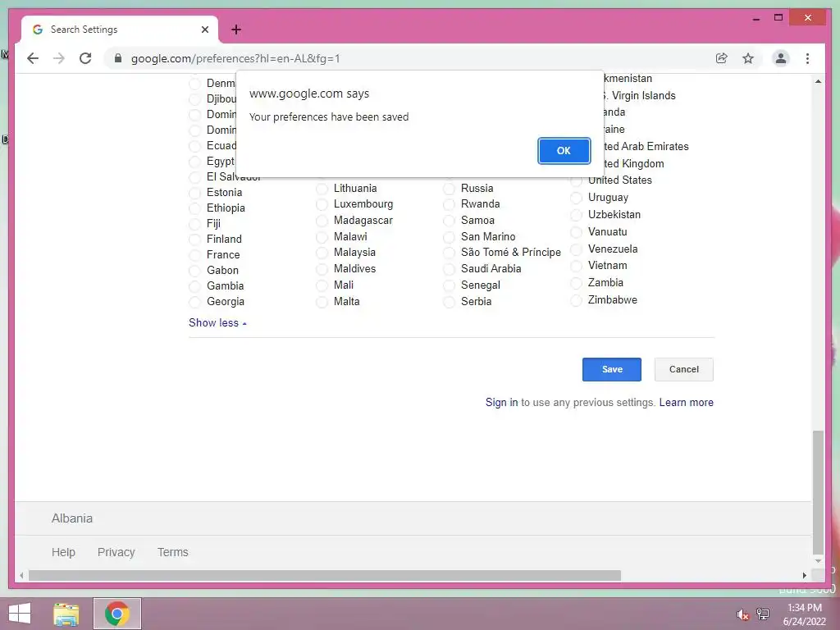The image size is (840, 630).
Task: Follow the Sign in link
Action: click(501, 402)
